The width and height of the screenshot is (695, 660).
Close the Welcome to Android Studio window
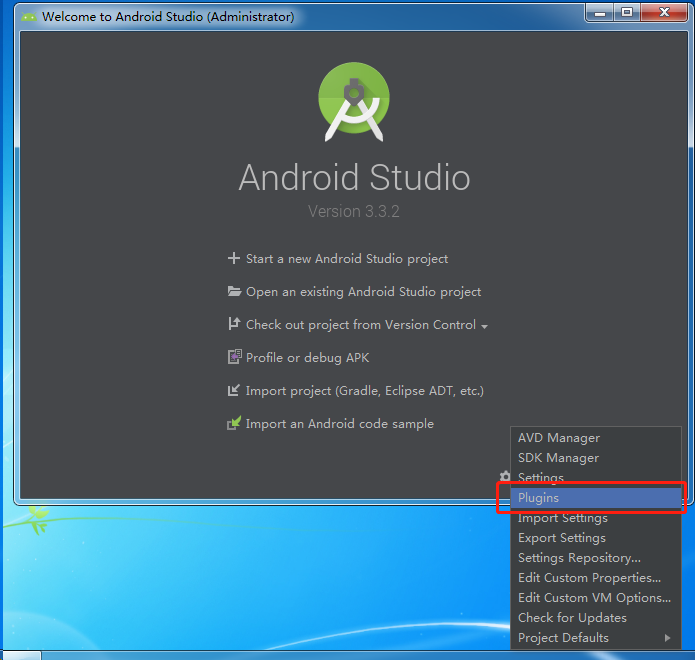(664, 12)
